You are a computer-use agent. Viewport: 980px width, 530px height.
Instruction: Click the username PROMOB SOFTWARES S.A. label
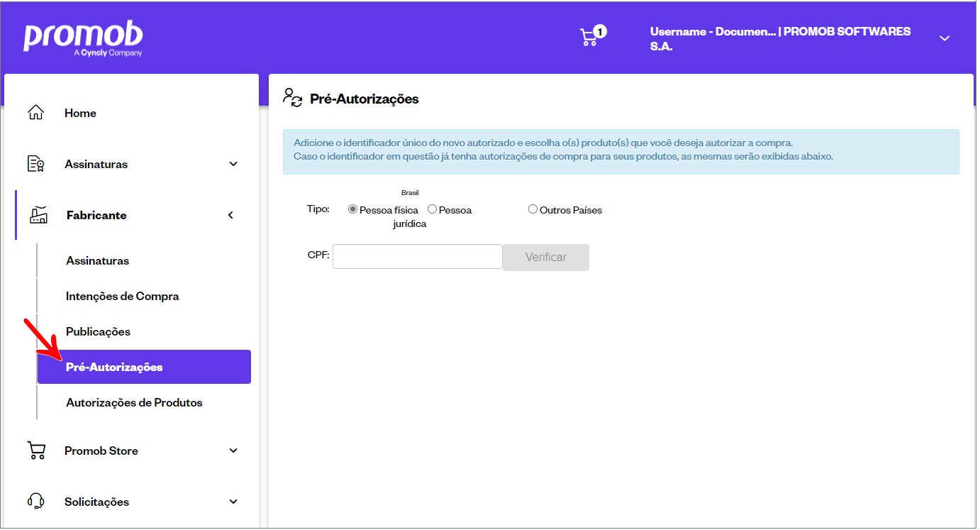tap(780, 39)
